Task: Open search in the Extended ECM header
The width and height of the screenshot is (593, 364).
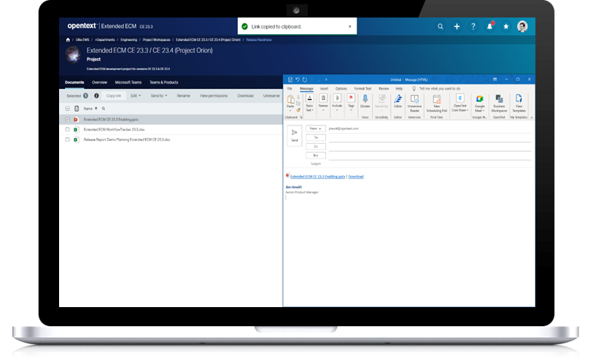Action: [441, 26]
